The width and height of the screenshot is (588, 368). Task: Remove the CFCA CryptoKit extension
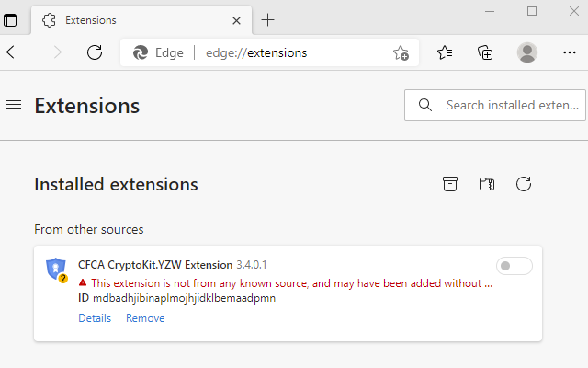(x=145, y=318)
